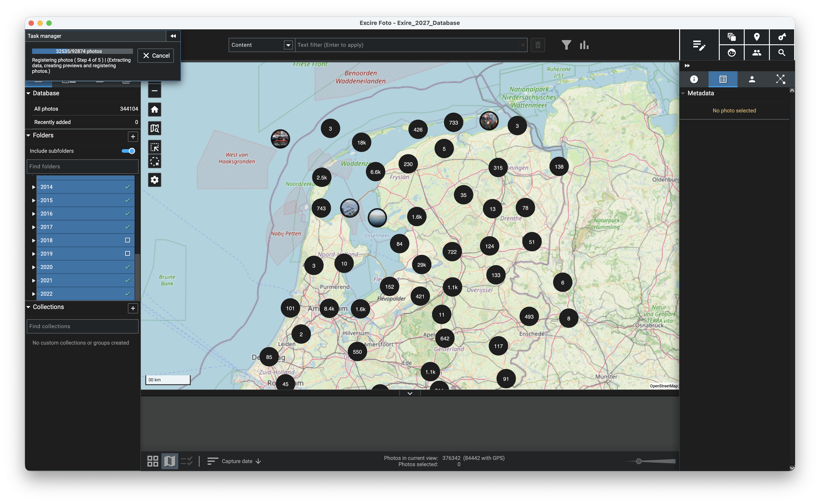Screen dimensions: 820x504
Task: Toggle the 2015 folder checkmark
Action: tap(127, 200)
